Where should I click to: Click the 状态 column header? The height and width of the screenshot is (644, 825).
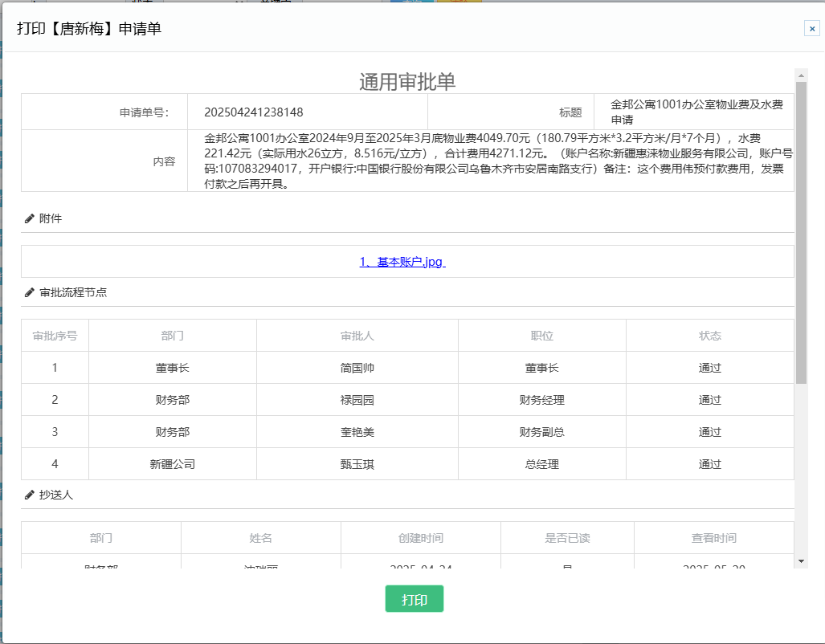709,336
